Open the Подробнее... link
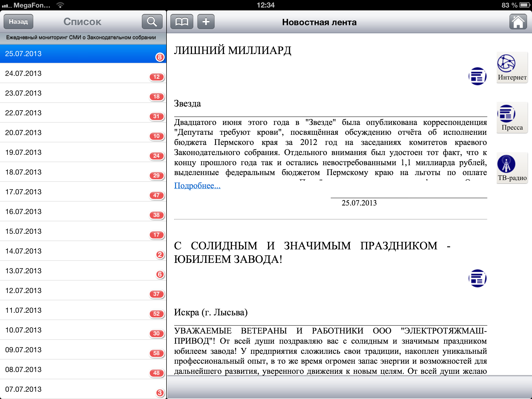532x399 pixels. 197,185
